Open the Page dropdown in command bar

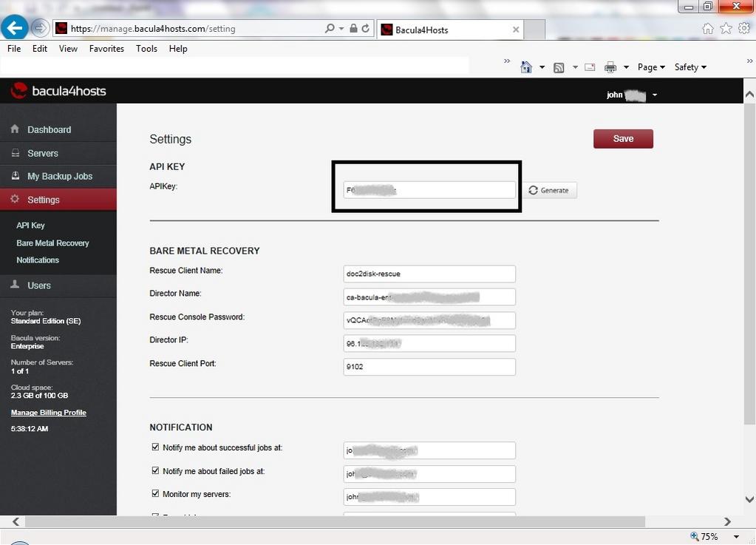coord(651,67)
